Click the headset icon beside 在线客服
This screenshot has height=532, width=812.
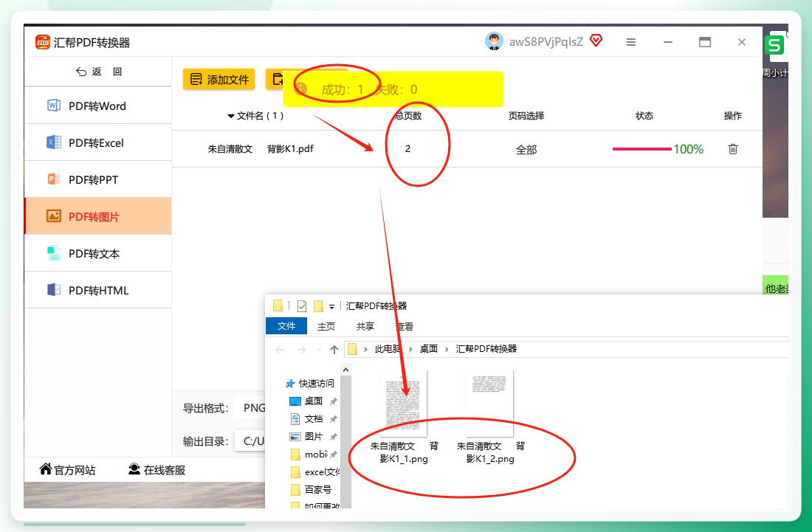pyautogui.click(x=134, y=469)
